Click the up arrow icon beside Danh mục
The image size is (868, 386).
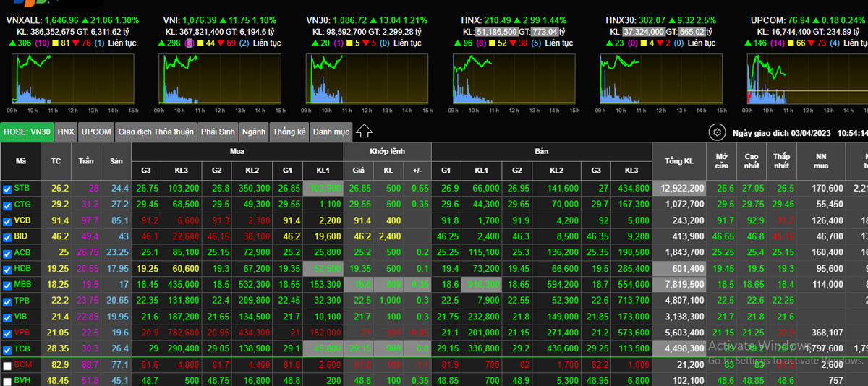tap(365, 132)
